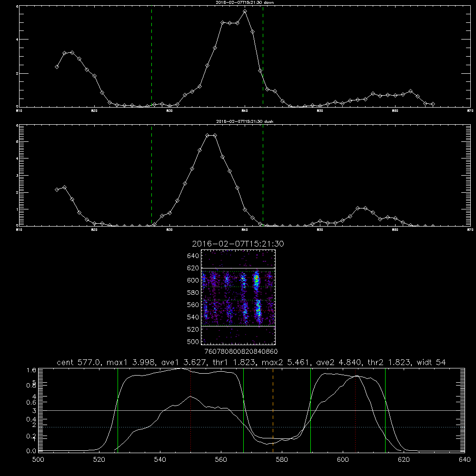476x476 pixels.
Task: Click the '2016-02-07T15:21:30 dawn' plot title
Action: pyautogui.click(x=245, y=2)
